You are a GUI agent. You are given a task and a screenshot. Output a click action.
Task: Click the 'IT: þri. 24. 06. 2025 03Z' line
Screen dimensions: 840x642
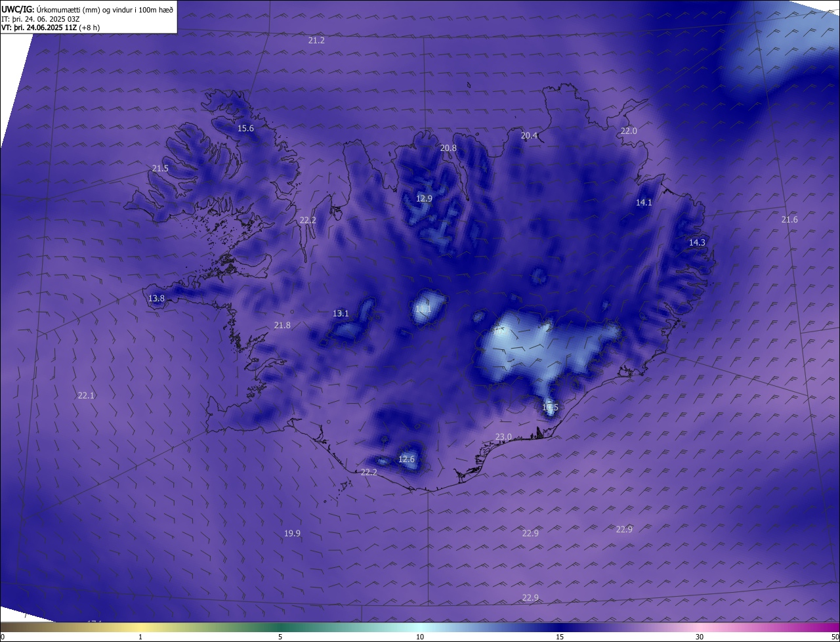(x=41, y=18)
